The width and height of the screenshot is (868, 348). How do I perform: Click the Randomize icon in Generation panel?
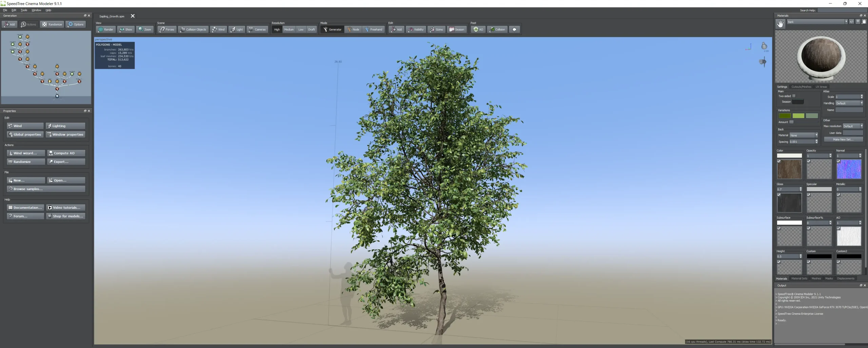pos(52,24)
